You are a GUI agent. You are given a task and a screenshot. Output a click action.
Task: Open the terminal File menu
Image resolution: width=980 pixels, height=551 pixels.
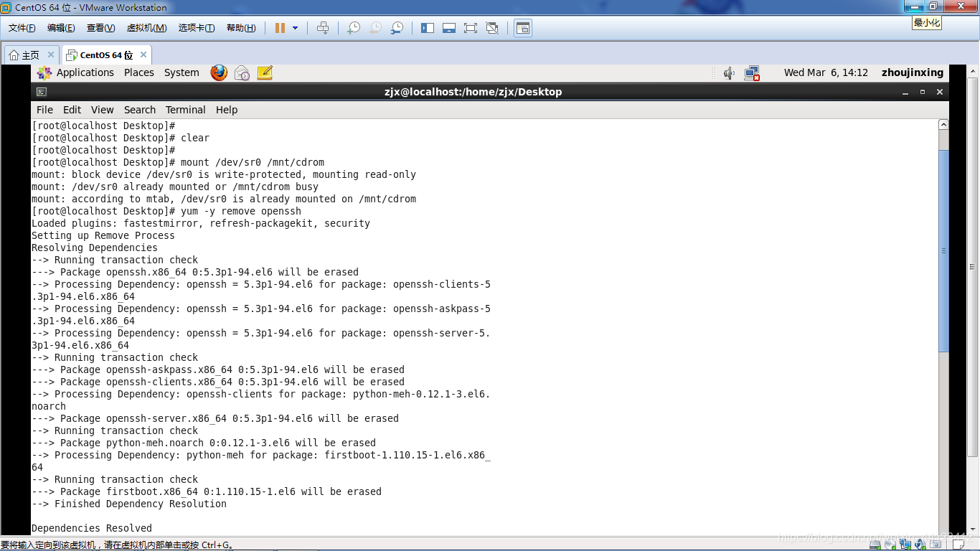pyautogui.click(x=44, y=110)
